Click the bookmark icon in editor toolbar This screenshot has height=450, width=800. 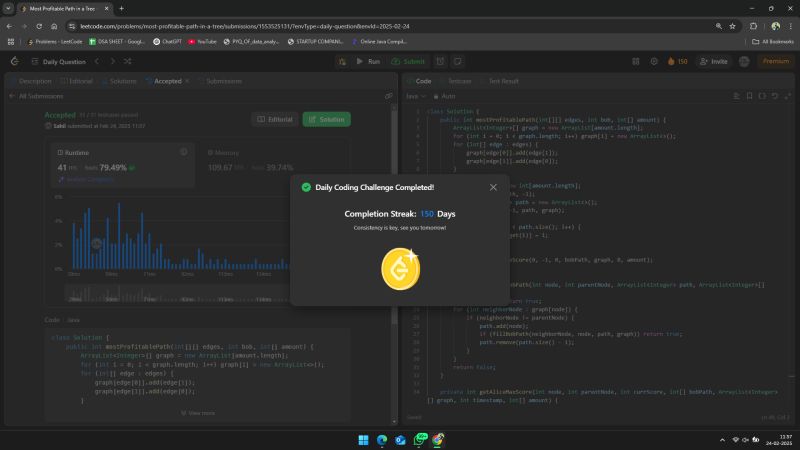click(749, 96)
